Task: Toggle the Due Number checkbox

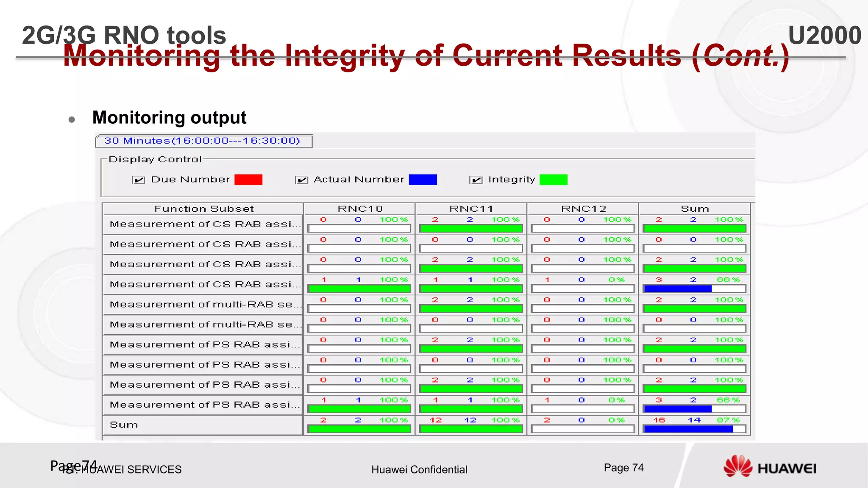Action: click(x=139, y=180)
